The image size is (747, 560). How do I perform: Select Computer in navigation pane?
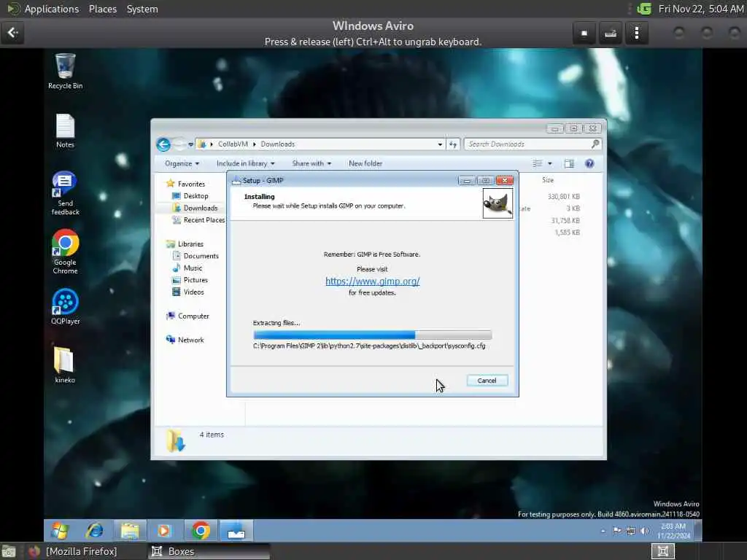pyautogui.click(x=187, y=316)
